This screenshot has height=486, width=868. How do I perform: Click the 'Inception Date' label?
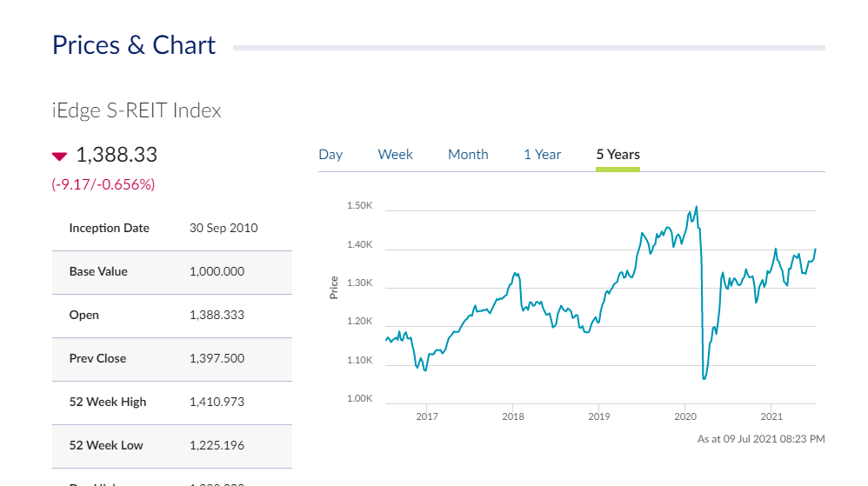coord(109,228)
